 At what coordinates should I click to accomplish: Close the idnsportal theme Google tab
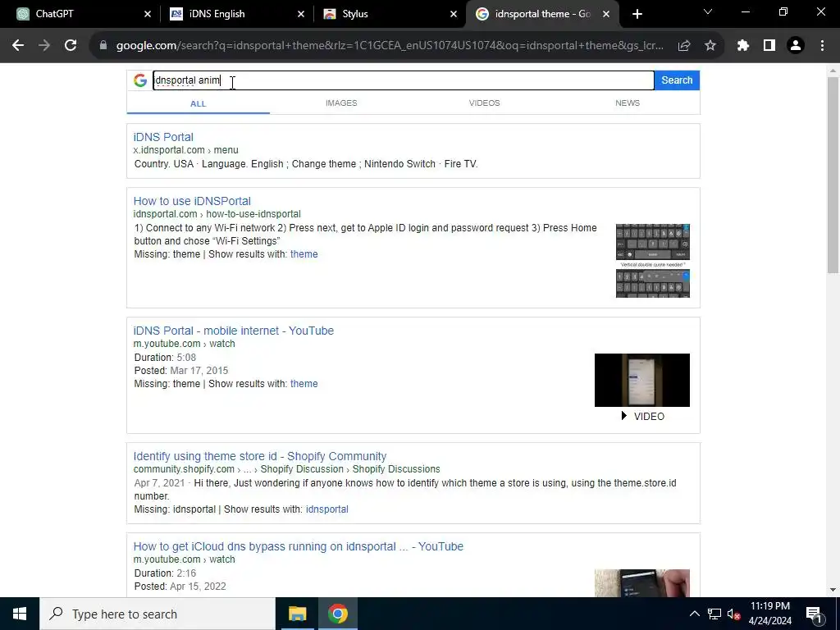pyautogui.click(x=606, y=15)
